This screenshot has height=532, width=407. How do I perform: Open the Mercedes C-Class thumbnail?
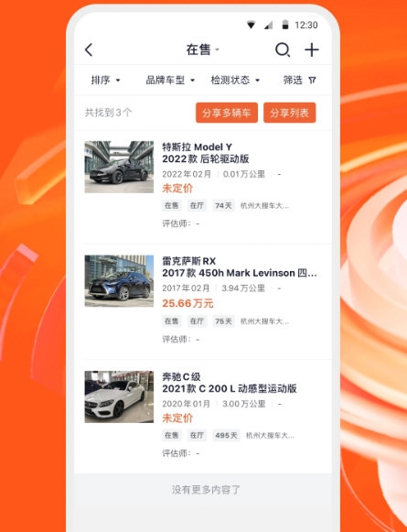click(x=119, y=396)
